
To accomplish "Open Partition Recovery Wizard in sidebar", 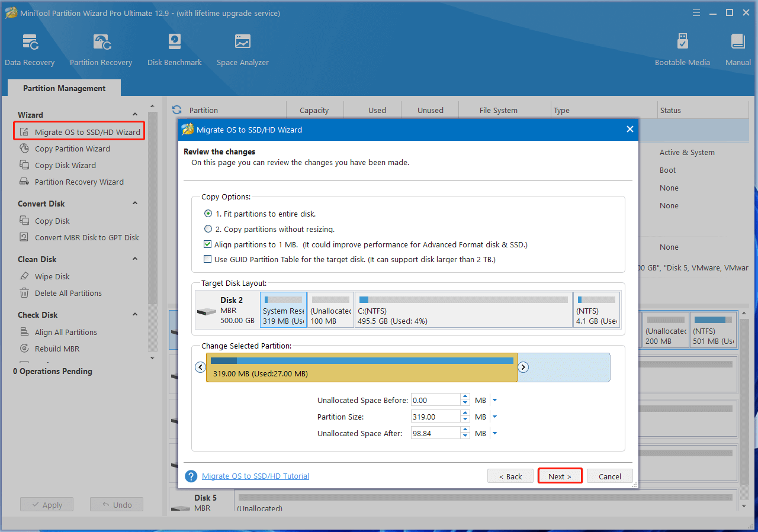I will point(79,182).
